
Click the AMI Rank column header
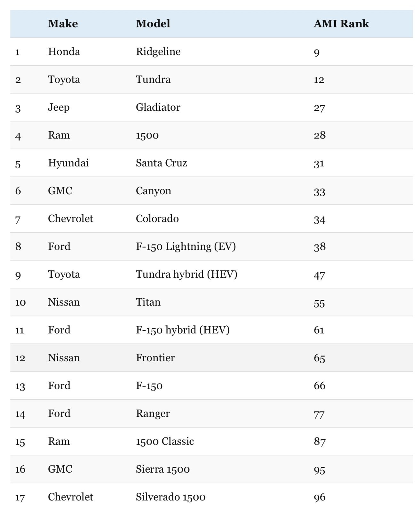pyautogui.click(x=341, y=24)
